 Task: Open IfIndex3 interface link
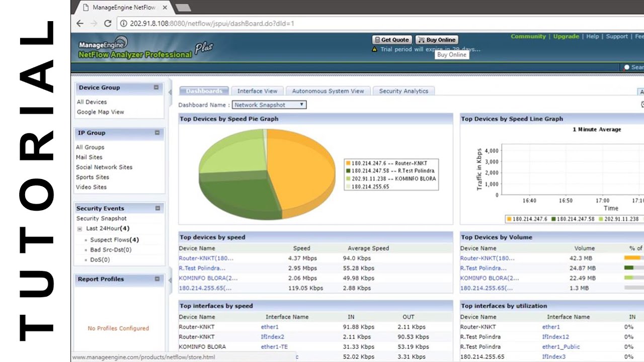554,357
